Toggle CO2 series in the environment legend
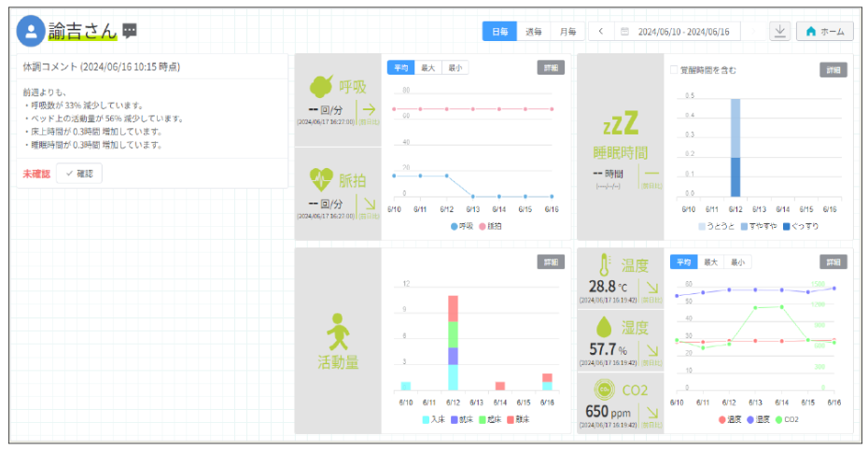 pyautogui.click(x=785, y=419)
